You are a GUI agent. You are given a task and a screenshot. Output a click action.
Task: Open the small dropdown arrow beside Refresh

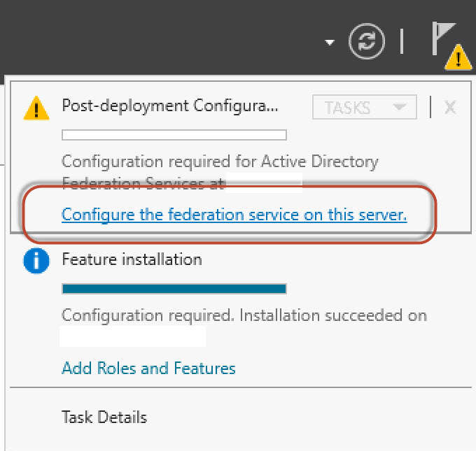330,42
